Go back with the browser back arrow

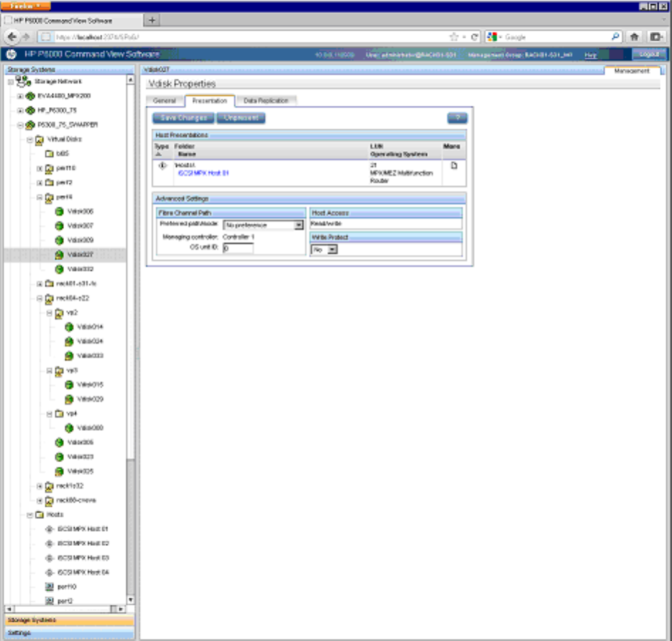pos(12,37)
